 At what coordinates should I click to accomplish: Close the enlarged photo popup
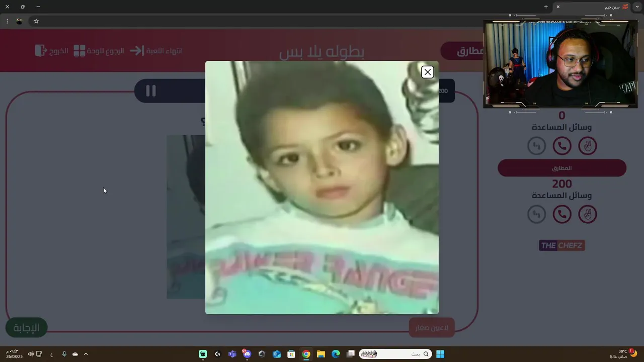(x=427, y=72)
